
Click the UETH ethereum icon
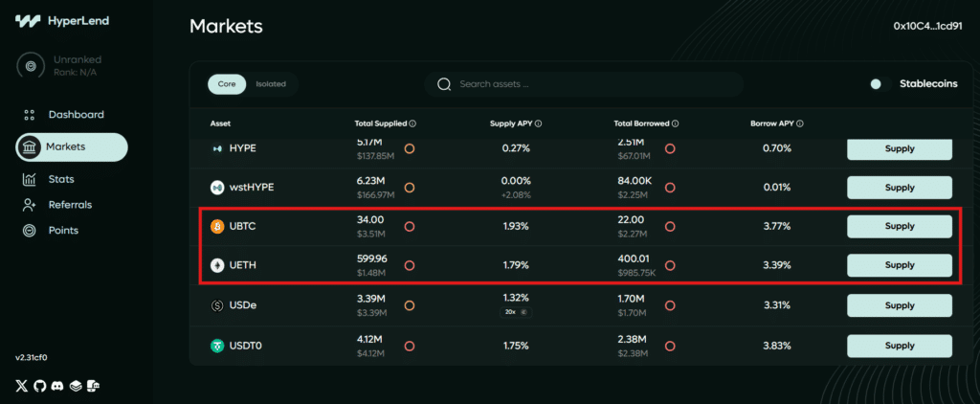click(217, 265)
